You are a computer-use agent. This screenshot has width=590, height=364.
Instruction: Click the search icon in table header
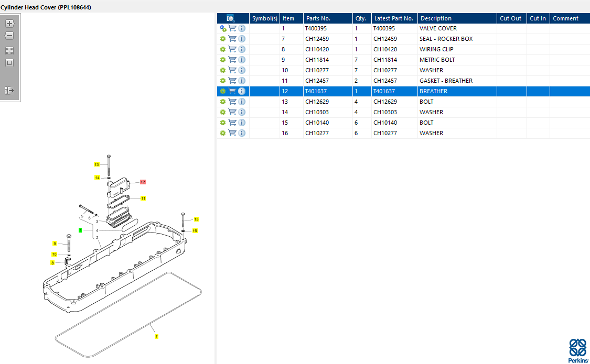point(231,18)
